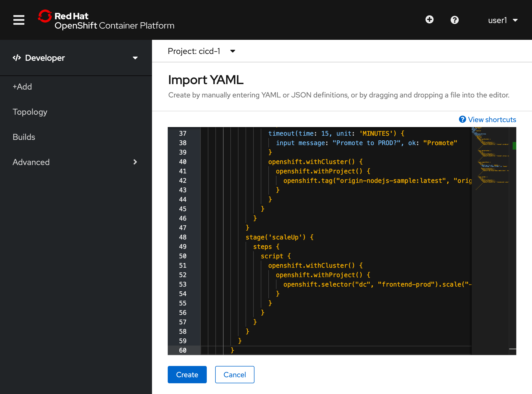Click the timeout(time: 15 code line
The width and height of the screenshot is (532, 394).
pyautogui.click(x=336, y=133)
